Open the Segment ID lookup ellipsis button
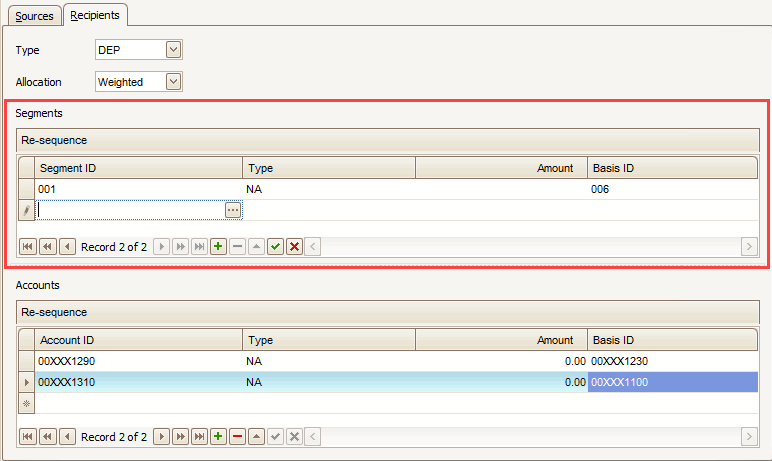The image size is (772, 461). (233, 210)
